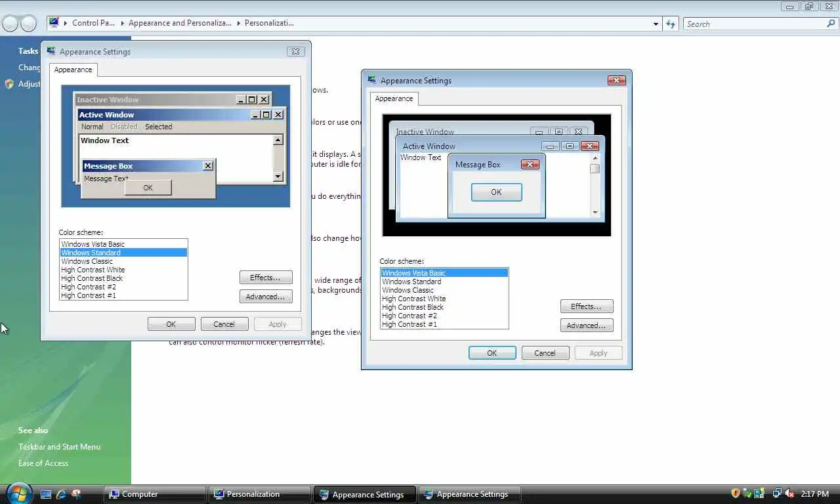Click OK in the left Appearance Settings window
Viewport: 840px width, 504px height.
pos(171,324)
